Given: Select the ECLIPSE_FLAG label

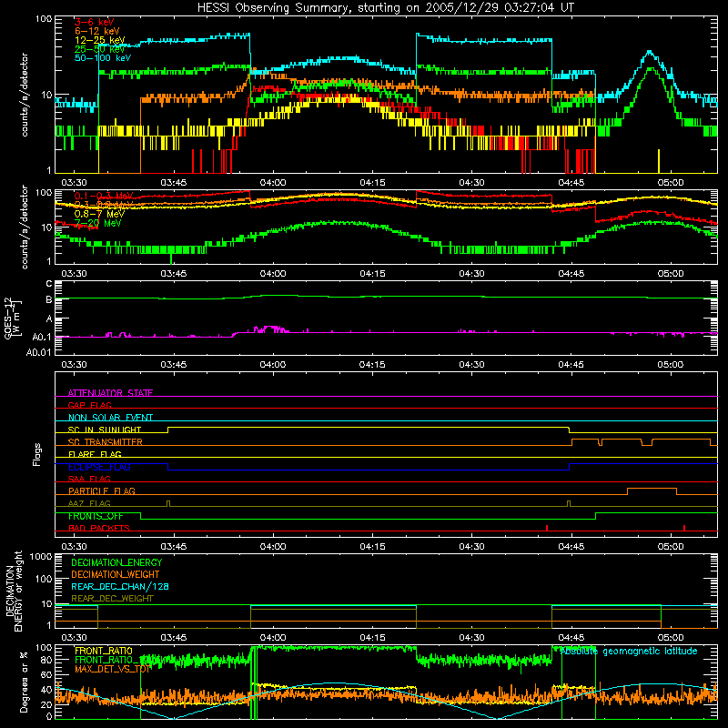Looking at the screenshot, I should pyautogui.click(x=99, y=467).
